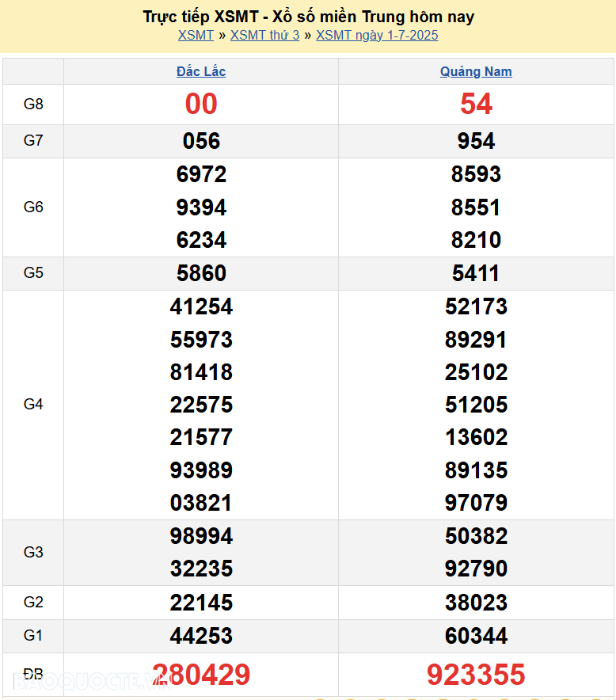The height and width of the screenshot is (700, 616).
Task: Click G4 number 22575
Action: tap(201, 405)
